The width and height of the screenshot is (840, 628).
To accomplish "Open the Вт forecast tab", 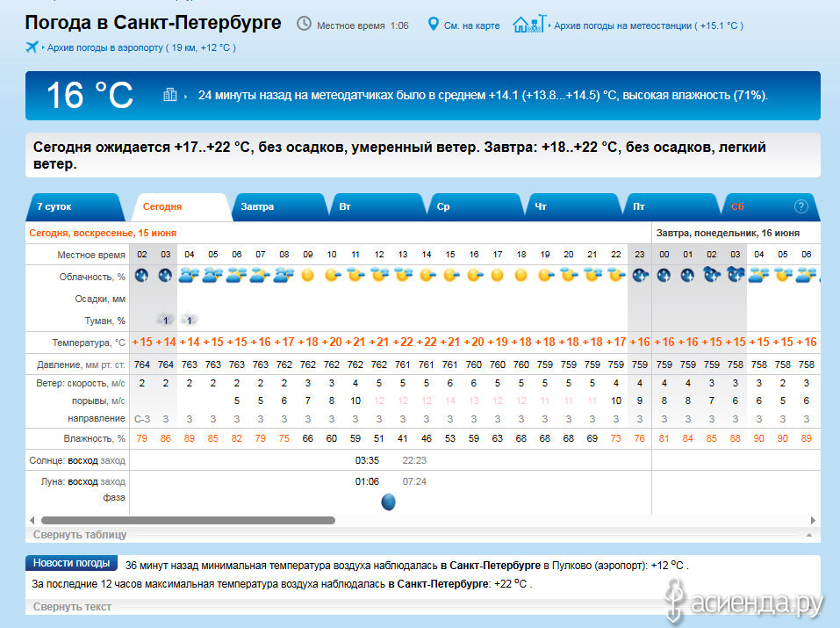I will [377, 207].
